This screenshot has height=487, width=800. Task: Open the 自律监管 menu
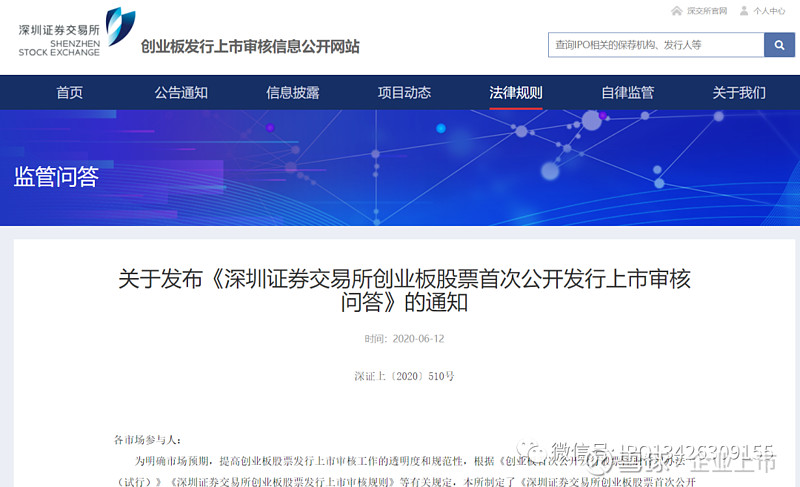pyautogui.click(x=628, y=93)
